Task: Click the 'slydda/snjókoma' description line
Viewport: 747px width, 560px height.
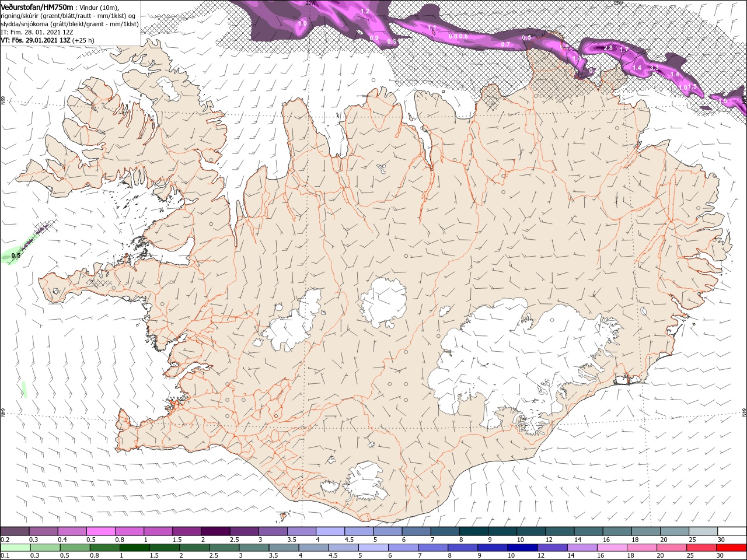Action: 70,24
